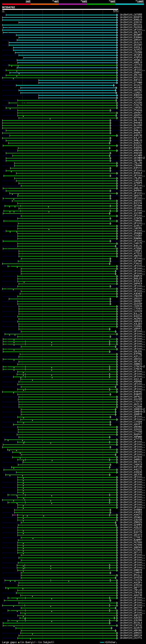
Task: Click entry UniRef100_A9REJ9
Action: [131, 63]
